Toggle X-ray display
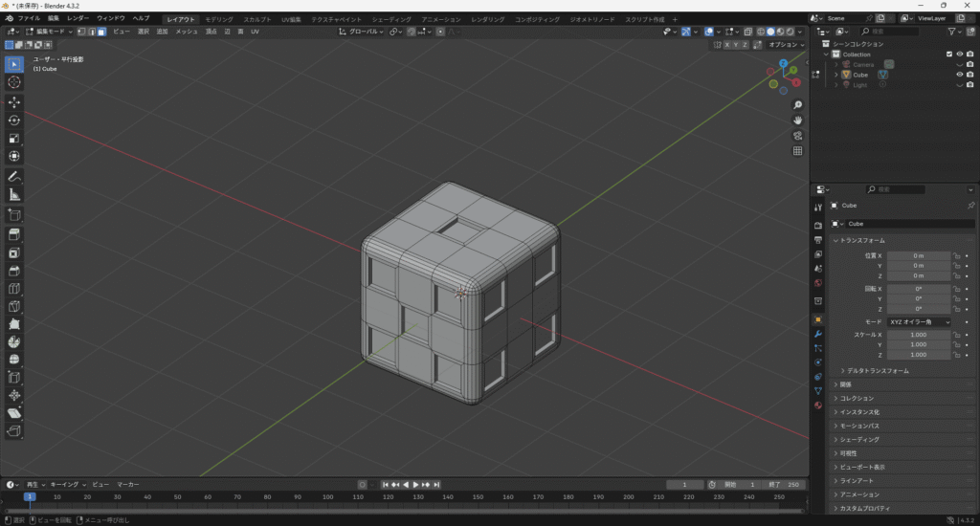Viewport: 980px width, 526px height. (747, 32)
